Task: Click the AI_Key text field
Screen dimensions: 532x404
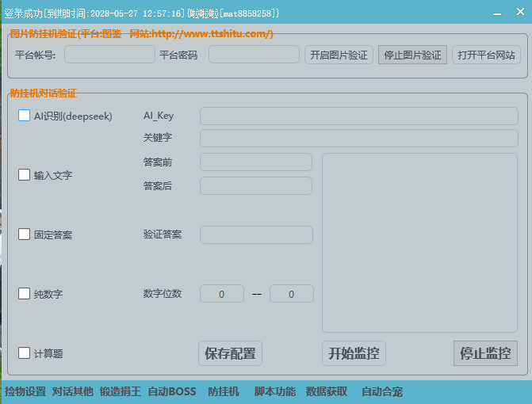Action: [x=358, y=116]
